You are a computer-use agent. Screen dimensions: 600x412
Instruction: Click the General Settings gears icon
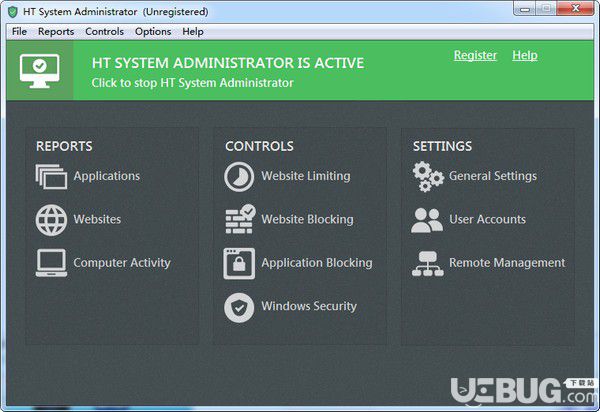[428, 176]
